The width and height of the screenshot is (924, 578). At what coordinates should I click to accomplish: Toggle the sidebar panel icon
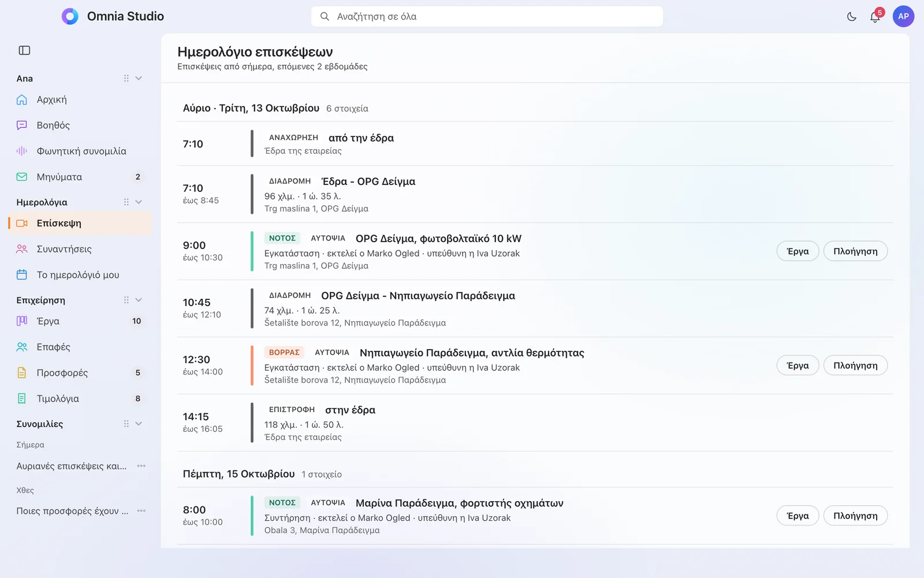pyautogui.click(x=24, y=50)
